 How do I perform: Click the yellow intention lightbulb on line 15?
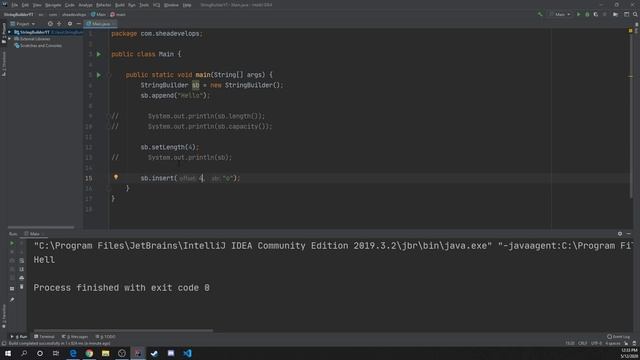point(116,177)
